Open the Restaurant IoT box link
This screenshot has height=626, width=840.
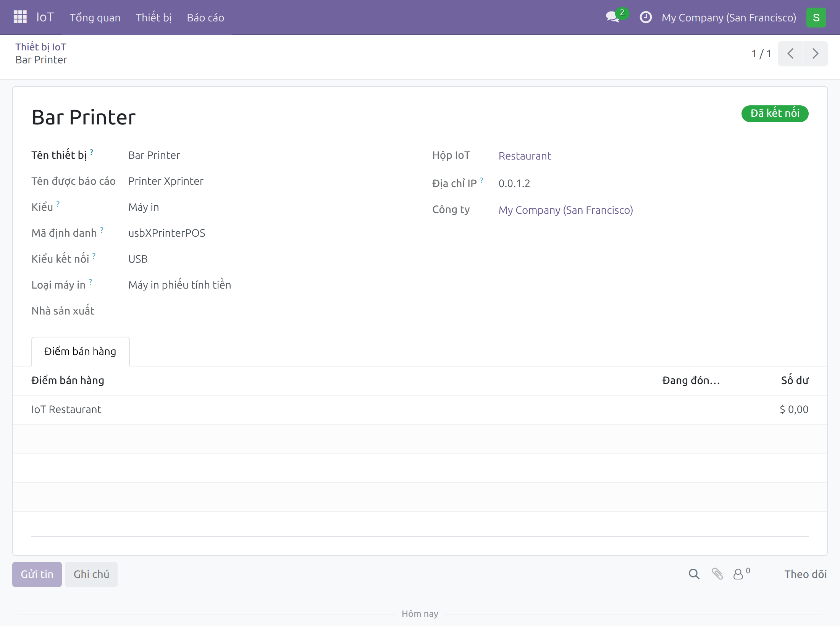pos(525,156)
